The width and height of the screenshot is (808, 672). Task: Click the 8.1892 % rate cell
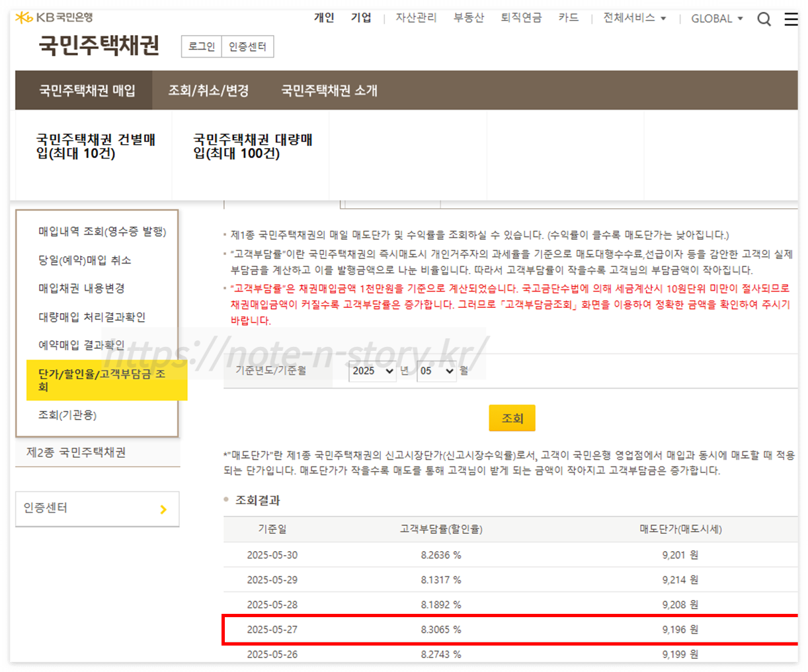(441, 605)
